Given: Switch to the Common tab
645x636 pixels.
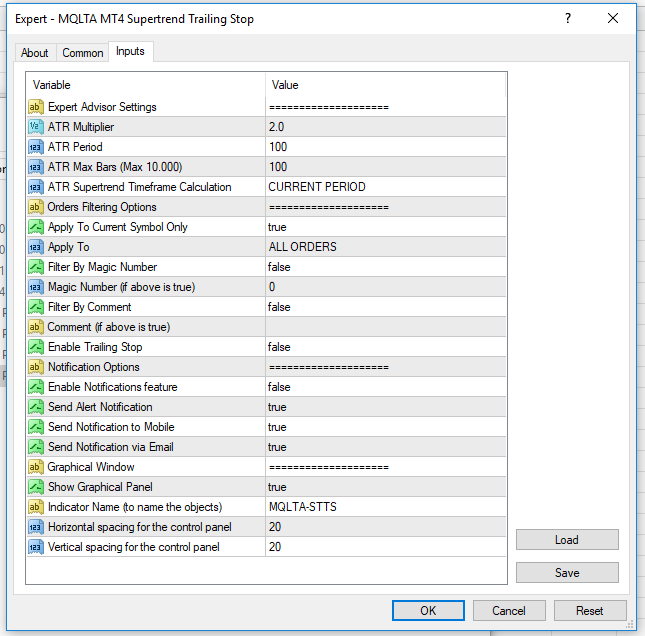Looking at the screenshot, I should tap(83, 53).
